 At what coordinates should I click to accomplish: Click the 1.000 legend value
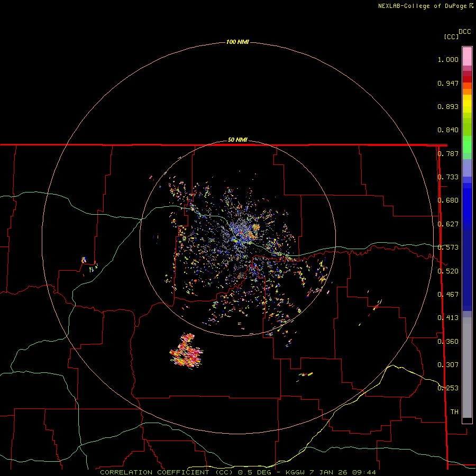click(448, 59)
